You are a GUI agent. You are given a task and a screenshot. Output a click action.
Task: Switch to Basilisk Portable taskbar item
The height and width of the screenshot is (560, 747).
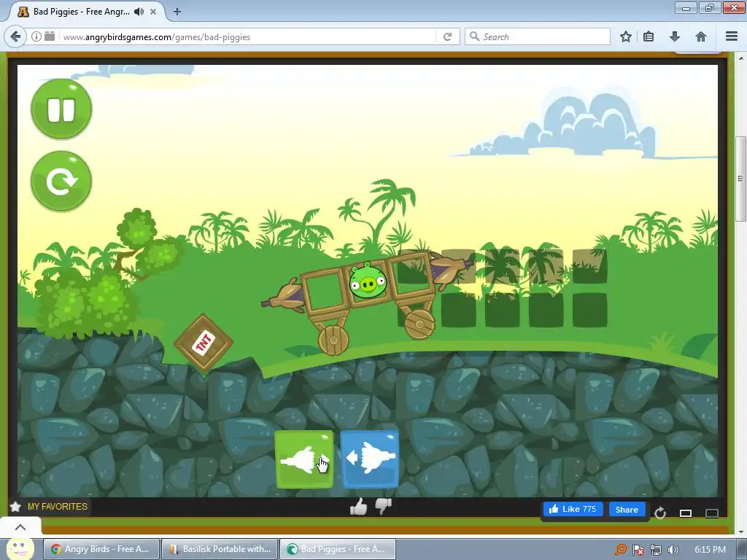click(219, 549)
